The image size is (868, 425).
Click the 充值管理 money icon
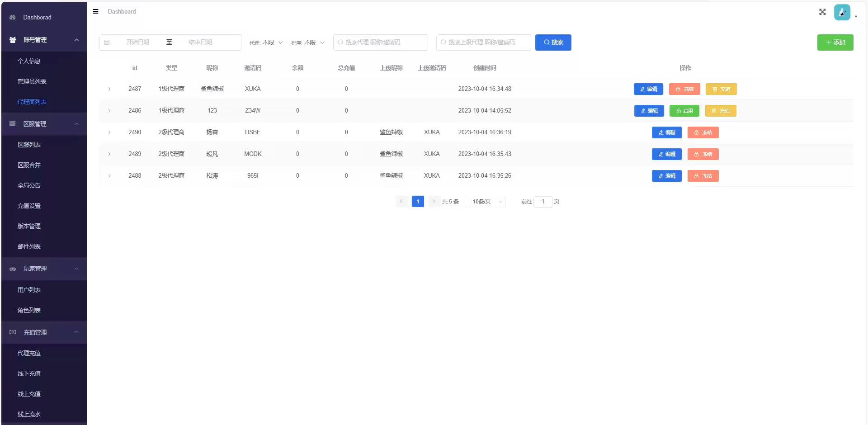click(13, 332)
